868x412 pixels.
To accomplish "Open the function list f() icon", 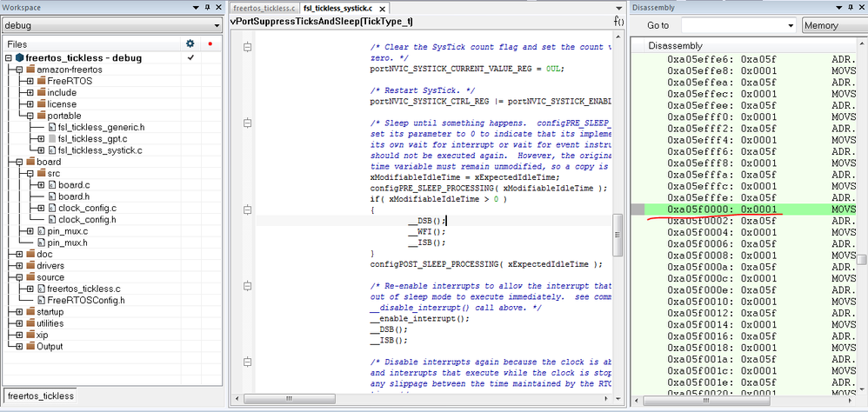I will 619,22.
